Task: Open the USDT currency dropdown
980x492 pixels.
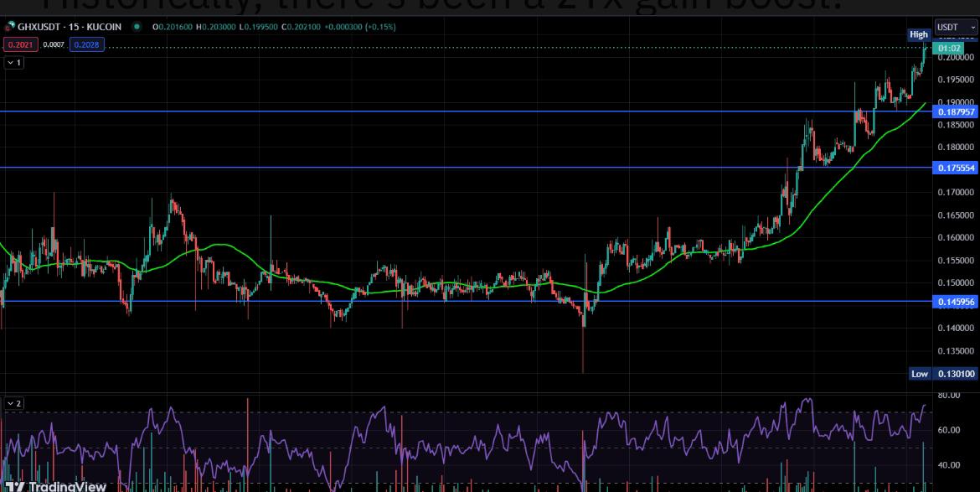Action: pyautogui.click(x=956, y=27)
